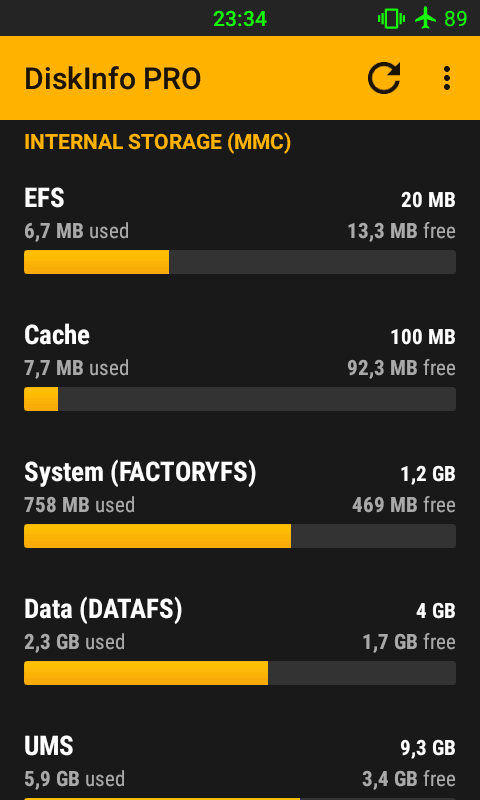This screenshot has width=480, height=800.
Task: Tap the airplane mode status icon
Action: pos(425,19)
